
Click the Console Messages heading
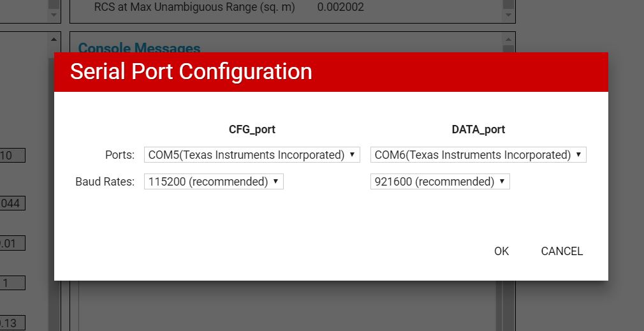(139, 48)
